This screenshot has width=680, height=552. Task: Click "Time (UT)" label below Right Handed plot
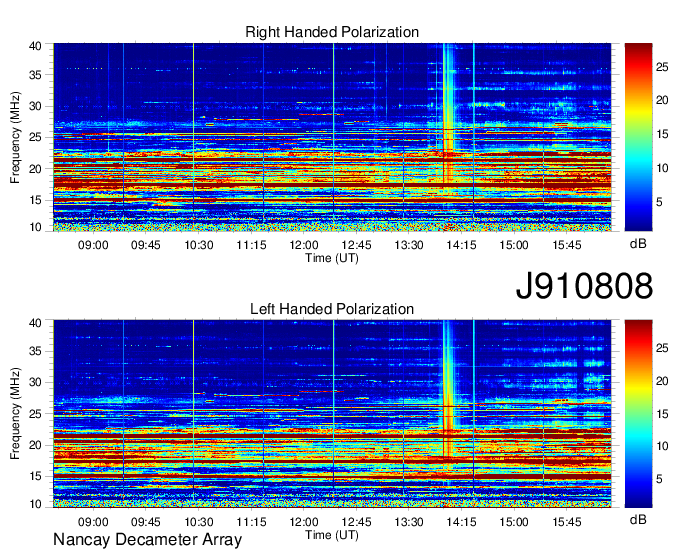coord(332,258)
